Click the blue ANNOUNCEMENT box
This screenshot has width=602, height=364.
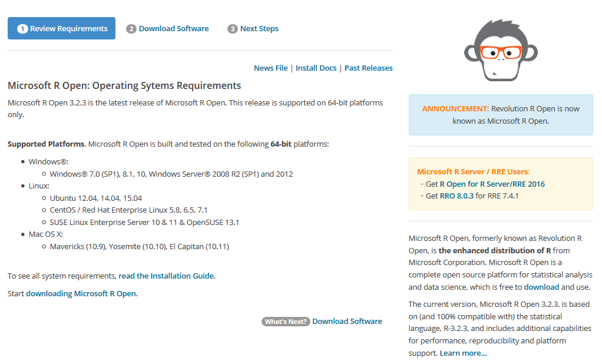[501, 115]
